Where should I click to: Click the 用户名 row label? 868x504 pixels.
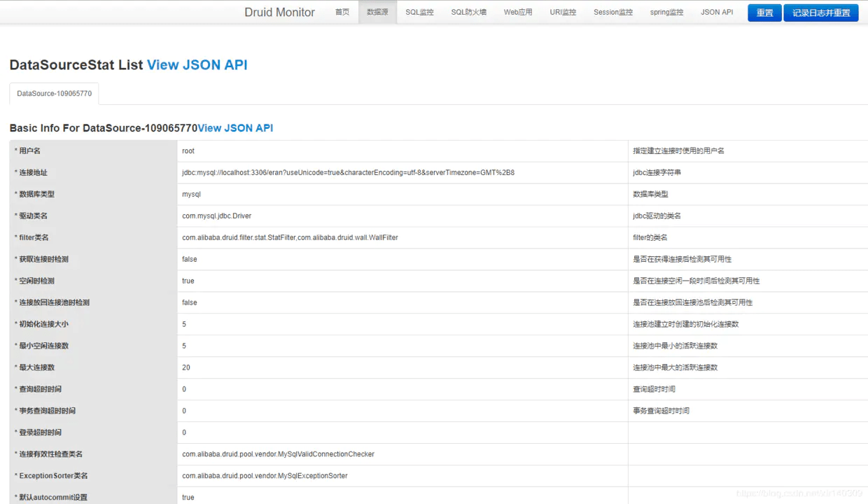coord(29,151)
